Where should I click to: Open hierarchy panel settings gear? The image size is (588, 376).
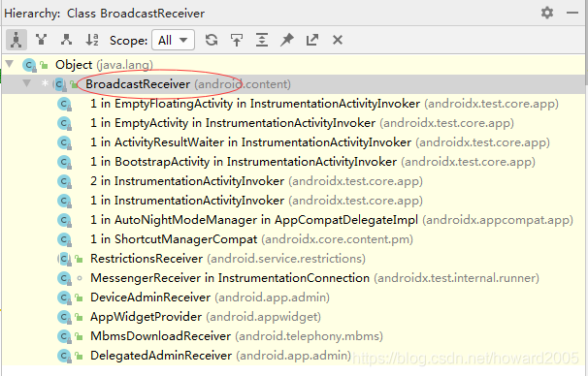click(547, 13)
